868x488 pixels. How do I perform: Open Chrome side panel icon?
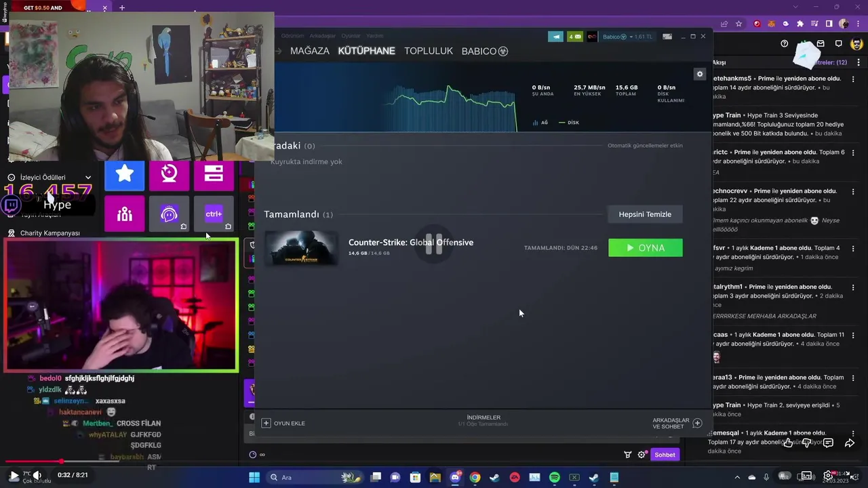[829, 24]
